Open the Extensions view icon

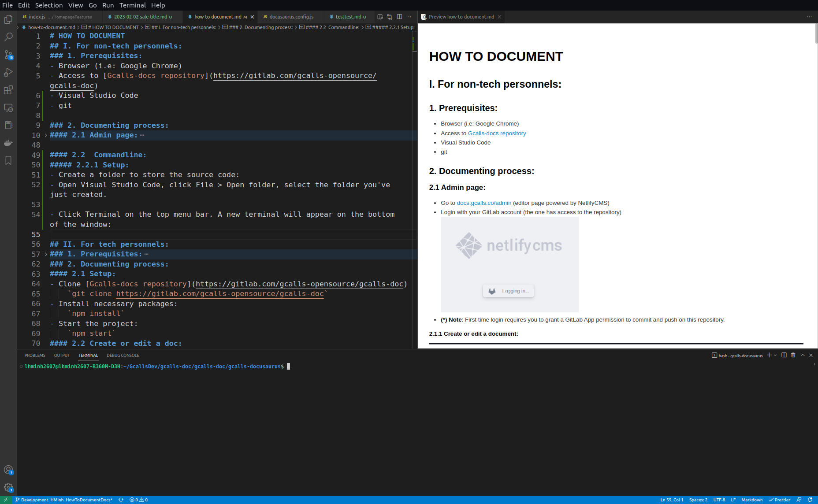point(8,90)
